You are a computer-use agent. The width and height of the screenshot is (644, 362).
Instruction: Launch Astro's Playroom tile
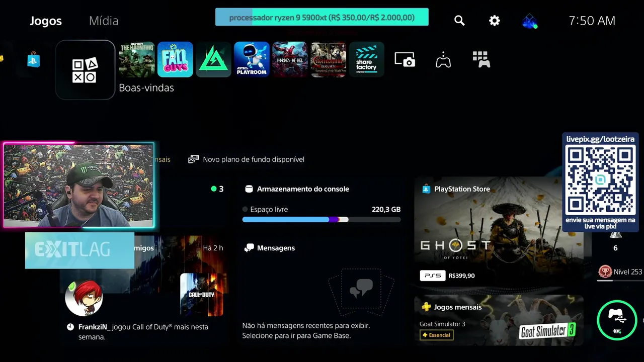click(252, 59)
